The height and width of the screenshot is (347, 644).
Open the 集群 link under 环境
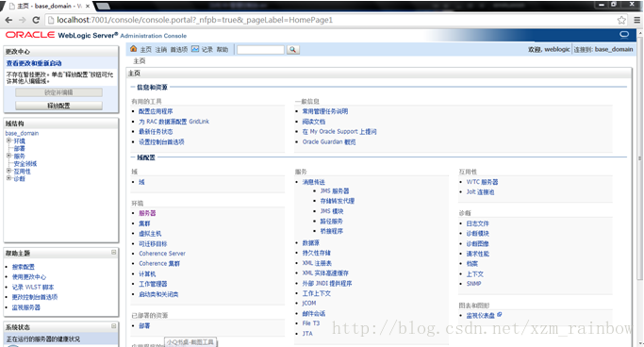144,223
